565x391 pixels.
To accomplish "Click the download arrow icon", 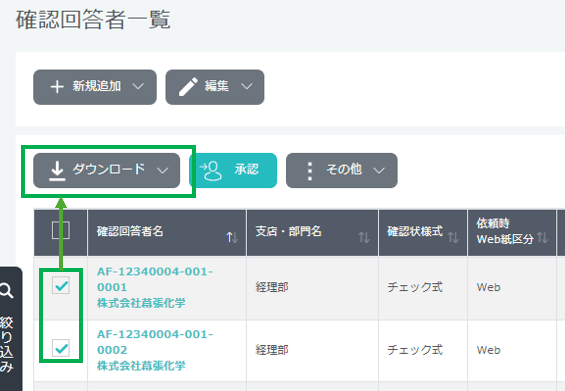I will coord(57,170).
